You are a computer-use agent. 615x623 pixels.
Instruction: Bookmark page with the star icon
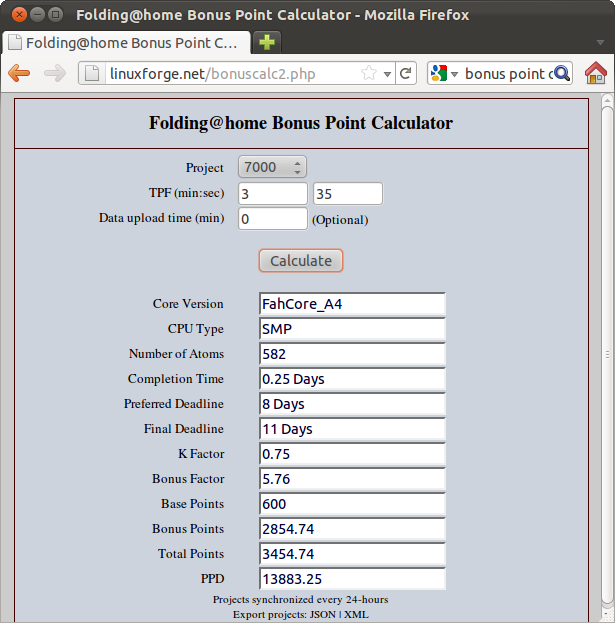point(369,73)
